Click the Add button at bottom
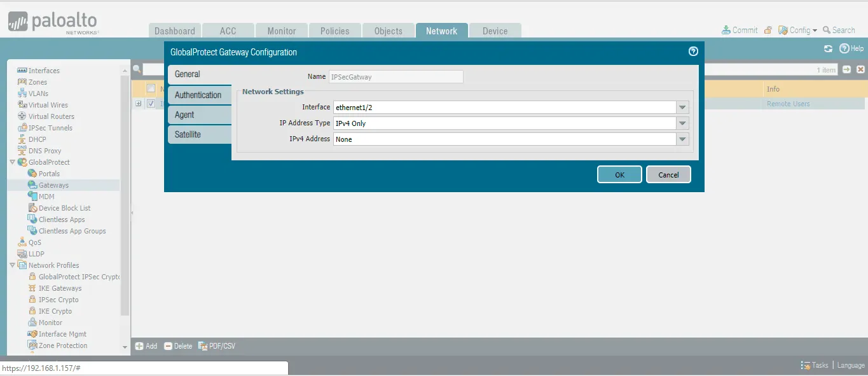Image resolution: width=868 pixels, height=376 pixels. [146, 346]
